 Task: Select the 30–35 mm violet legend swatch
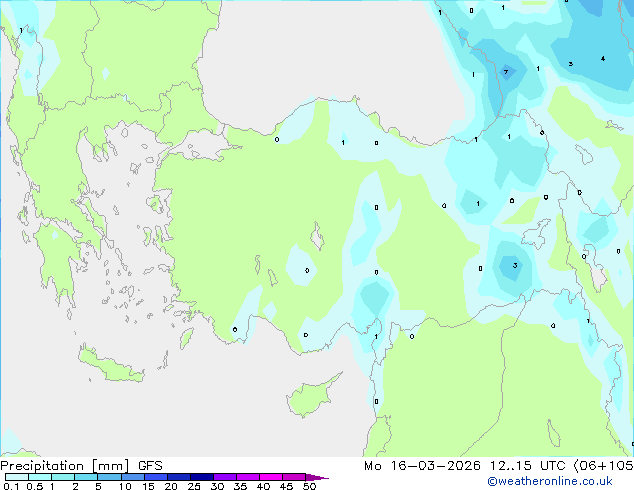coord(224,477)
